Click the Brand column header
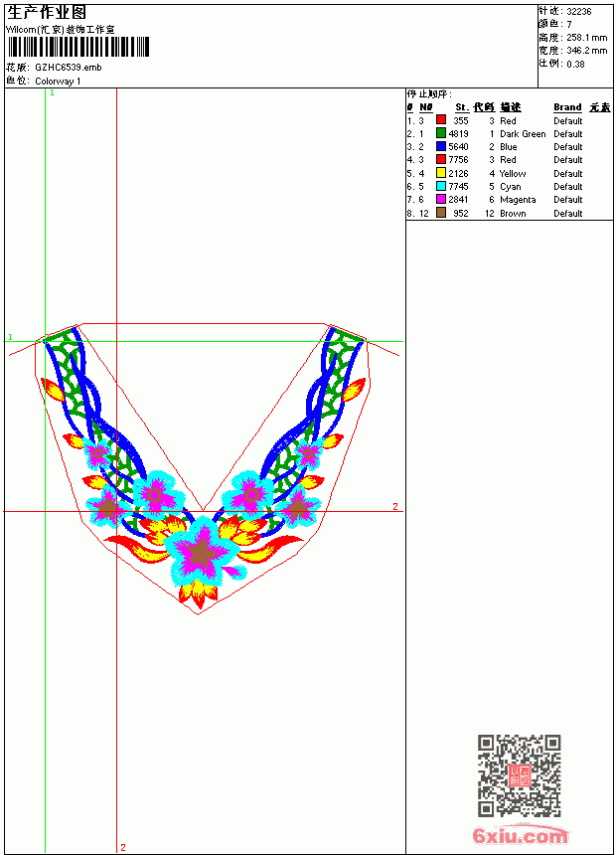Viewport: 616px width, 855px height. tap(567, 107)
